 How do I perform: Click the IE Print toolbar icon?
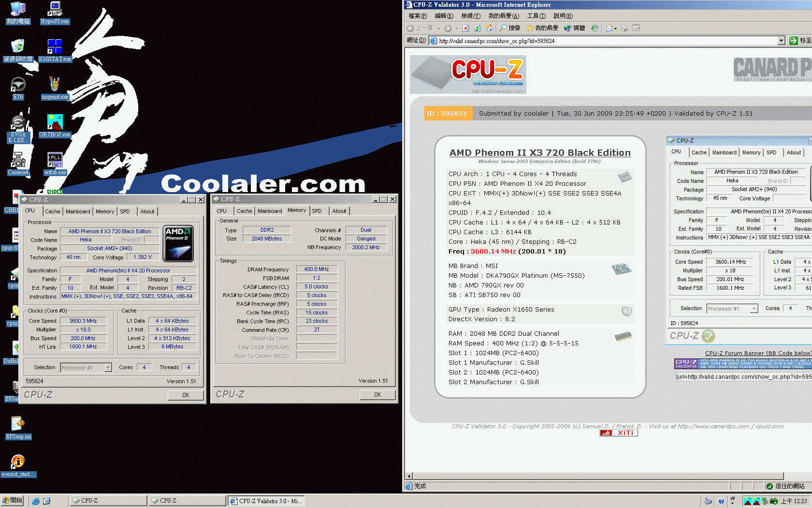tap(624, 28)
